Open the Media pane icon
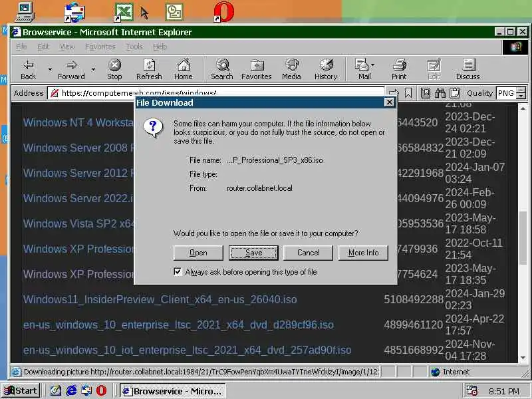This screenshot has width=532, height=399. pyautogui.click(x=291, y=70)
